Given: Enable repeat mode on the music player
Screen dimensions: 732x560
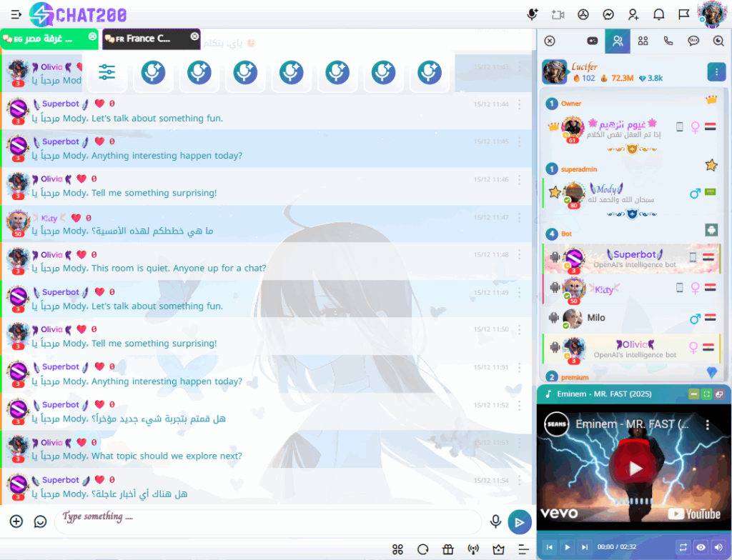Looking at the screenshot, I should (683, 547).
